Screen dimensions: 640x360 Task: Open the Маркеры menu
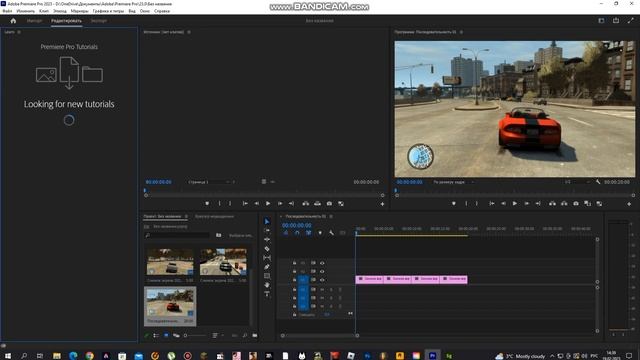pyautogui.click(x=80, y=11)
